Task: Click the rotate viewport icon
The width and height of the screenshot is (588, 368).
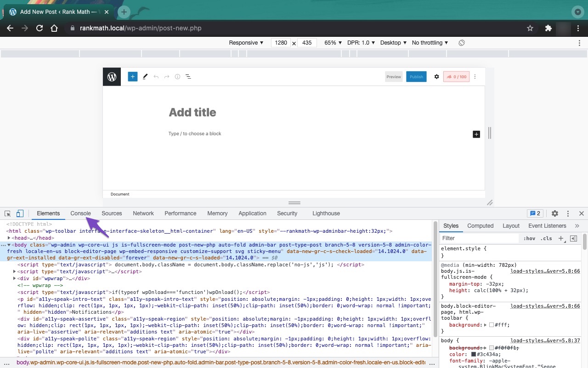Action: tap(462, 43)
